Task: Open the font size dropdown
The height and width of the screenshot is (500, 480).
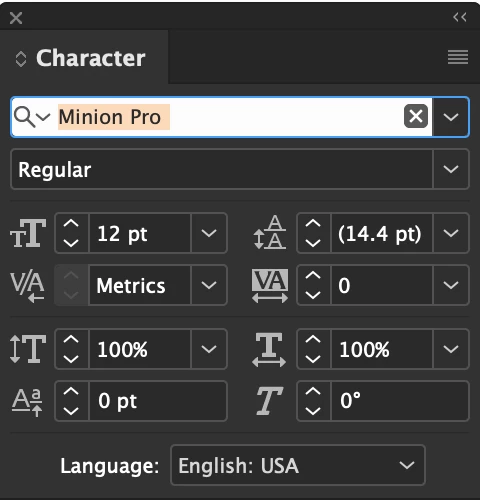Action: (x=209, y=233)
